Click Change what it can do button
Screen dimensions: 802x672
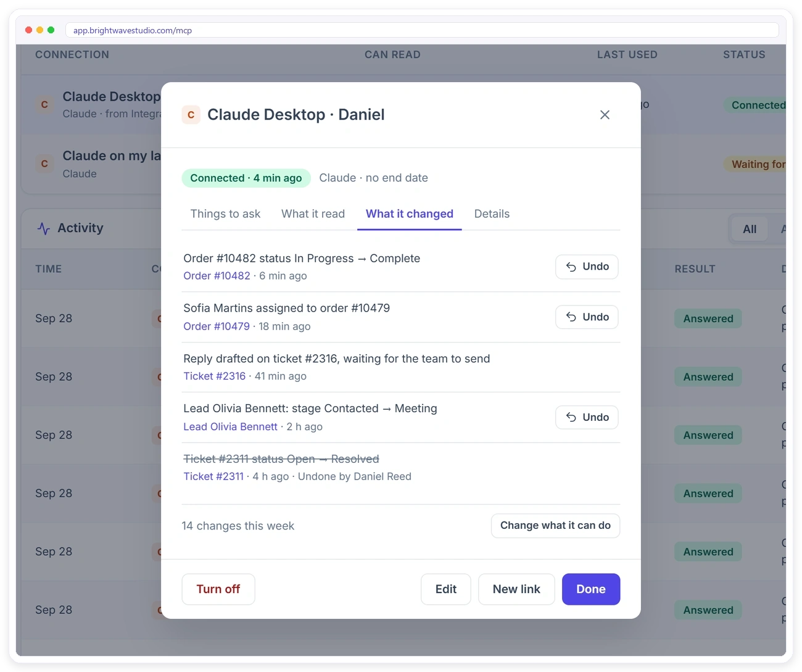(x=555, y=526)
